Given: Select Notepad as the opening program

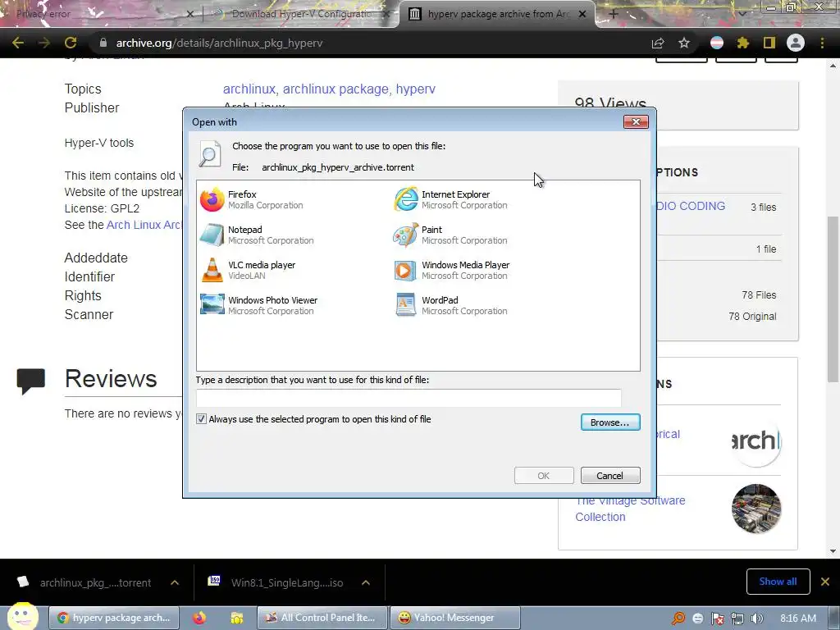Looking at the screenshot, I should point(257,235).
